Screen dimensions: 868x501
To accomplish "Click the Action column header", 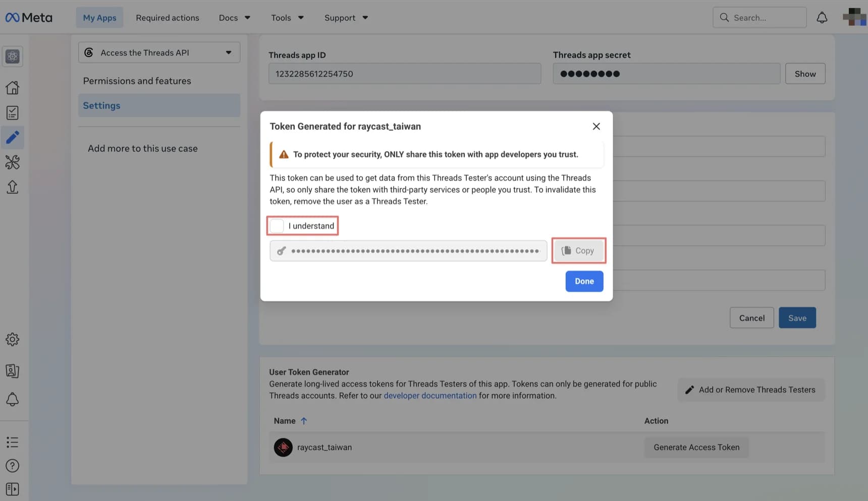I will pyautogui.click(x=656, y=421).
